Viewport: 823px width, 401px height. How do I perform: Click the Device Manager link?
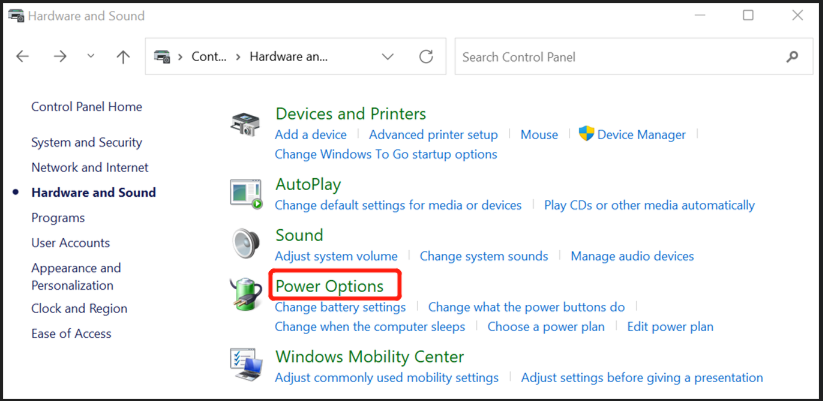[641, 134]
